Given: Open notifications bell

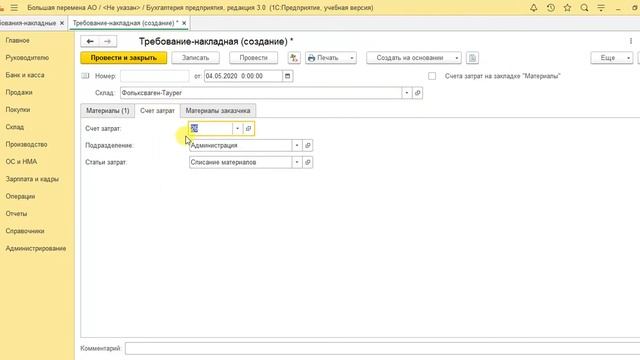Looking at the screenshot, I should tap(533, 8).
